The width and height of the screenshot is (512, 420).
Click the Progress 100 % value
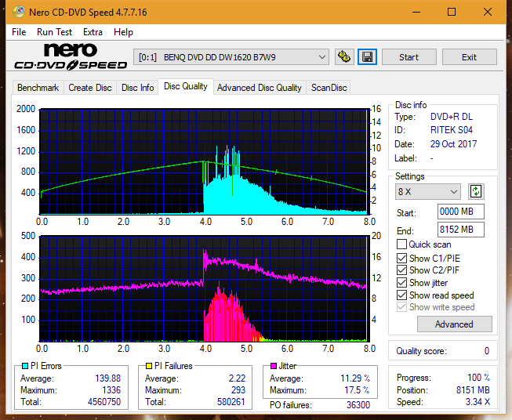tap(479, 378)
